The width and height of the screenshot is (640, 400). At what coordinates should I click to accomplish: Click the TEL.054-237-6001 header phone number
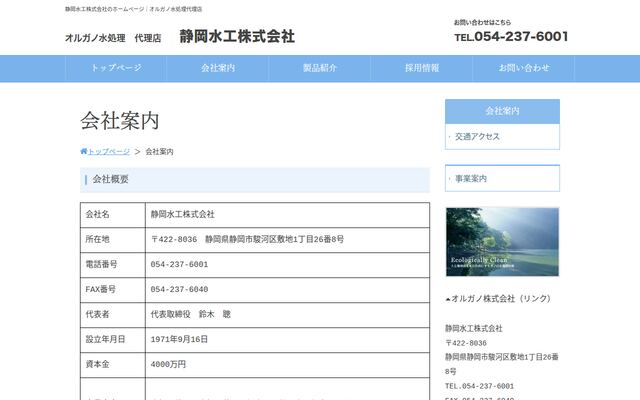click(511, 37)
